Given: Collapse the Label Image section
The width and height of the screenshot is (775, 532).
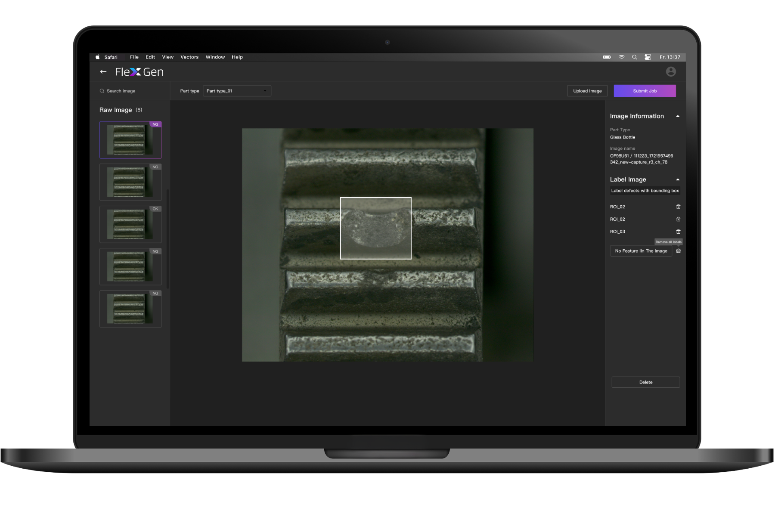Looking at the screenshot, I should pos(678,179).
